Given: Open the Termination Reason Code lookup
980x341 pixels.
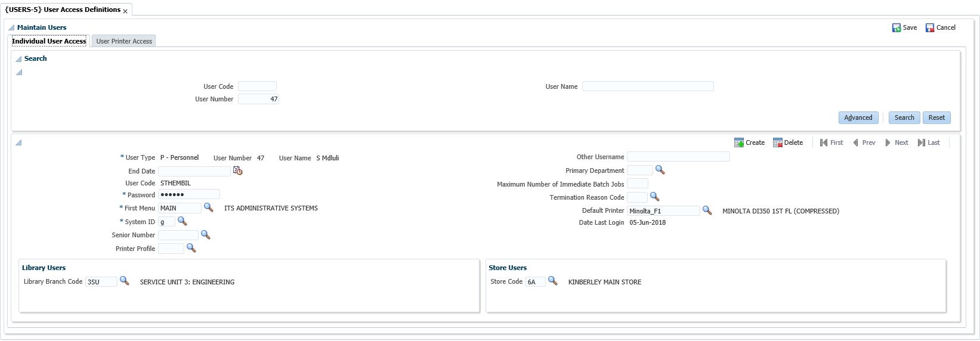Looking at the screenshot, I should point(654,197).
